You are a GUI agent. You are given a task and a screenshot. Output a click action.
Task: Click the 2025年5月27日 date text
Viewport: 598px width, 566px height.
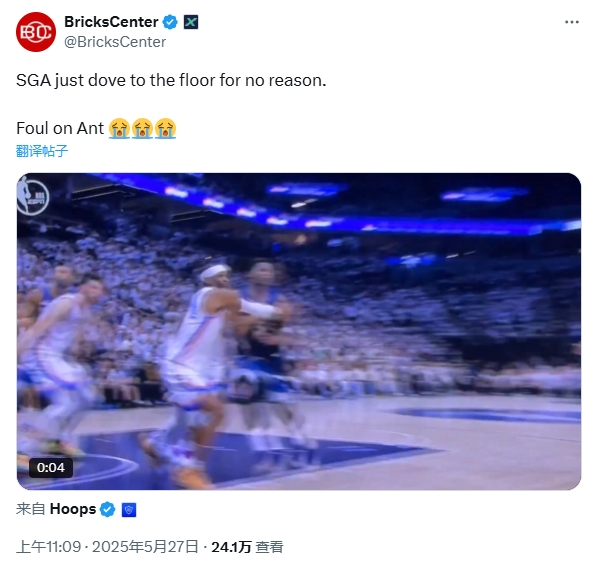coord(145,547)
